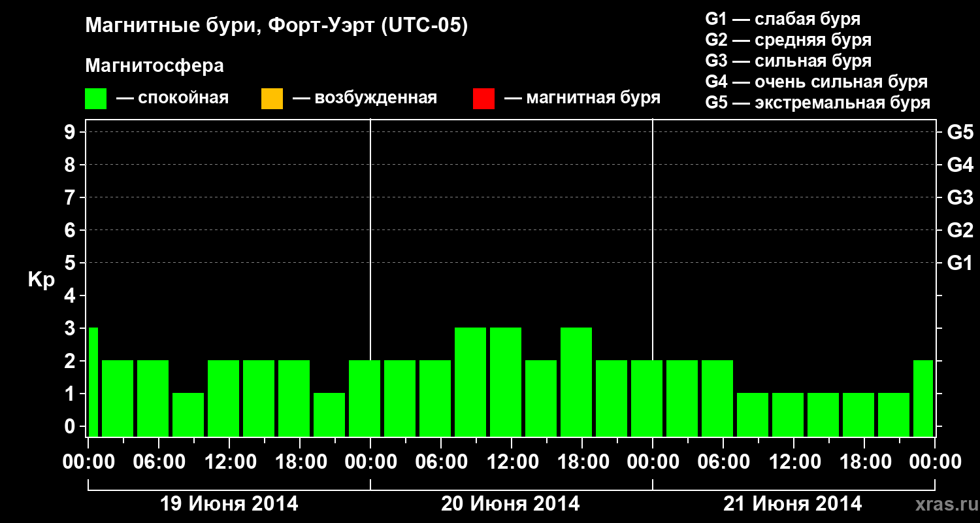Click the last narrow Kp 2 bar on 21 Июня

tap(923, 398)
